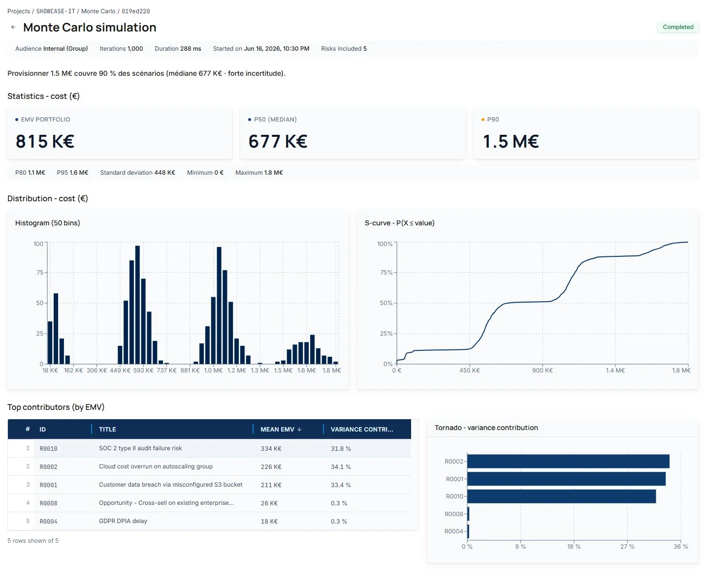The image size is (708, 588).
Task: Click the EMV Portfolio blue legend dot
Action: click(17, 120)
